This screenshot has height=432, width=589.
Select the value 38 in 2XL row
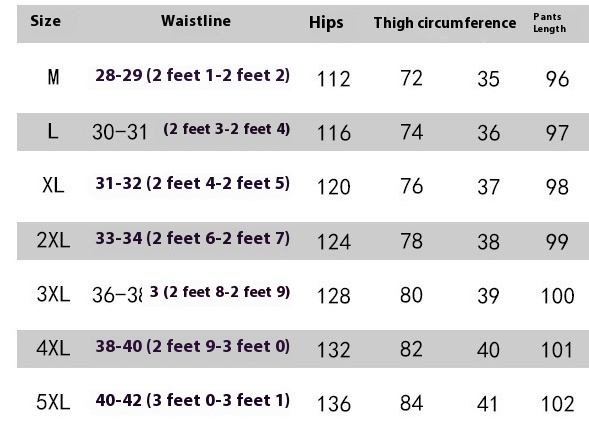tap(488, 242)
